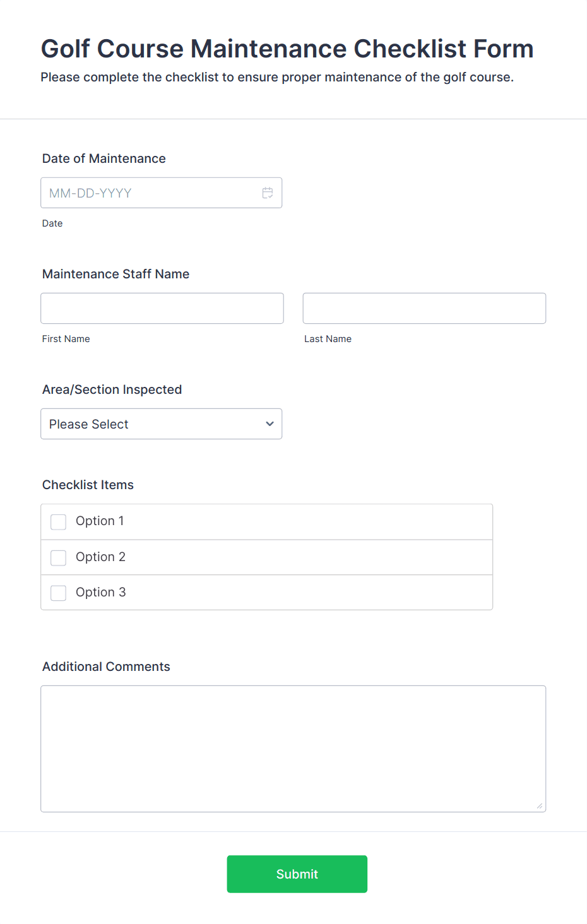
Task: Click the First Name input field
Action: [162, 308]
